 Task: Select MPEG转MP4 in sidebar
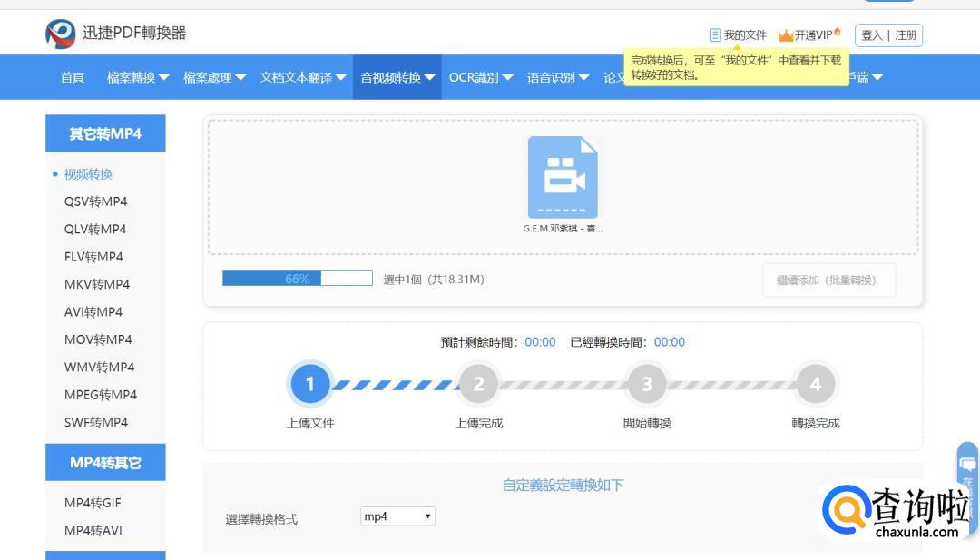(x=101, y=395)
